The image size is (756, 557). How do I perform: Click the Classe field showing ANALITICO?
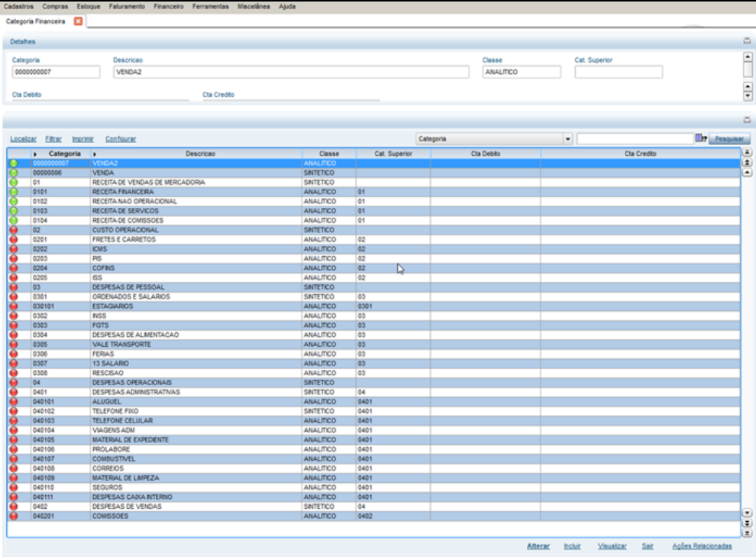click(x=522, y=72)
